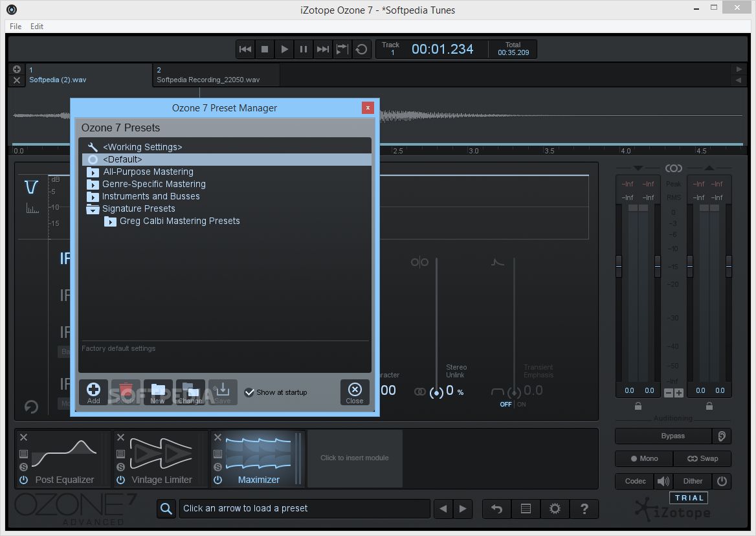Open the Edit menu
The height and width of the screenshot is (536, 756).
37,27
